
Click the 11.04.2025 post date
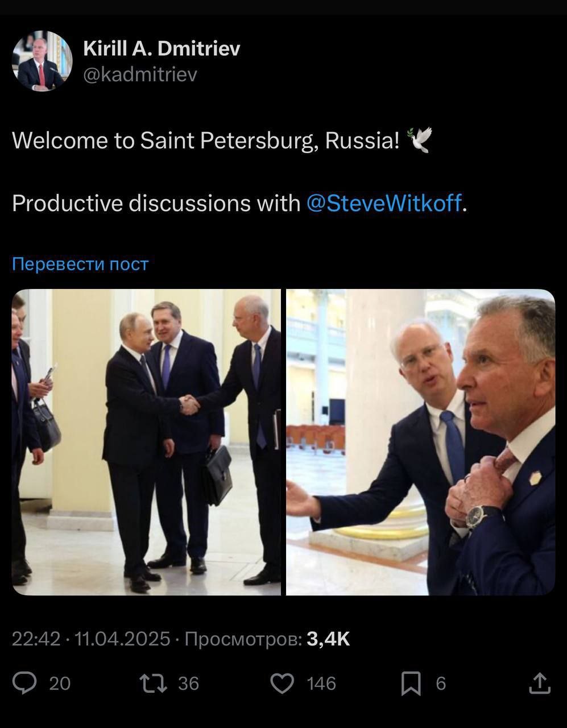[122, 639]
